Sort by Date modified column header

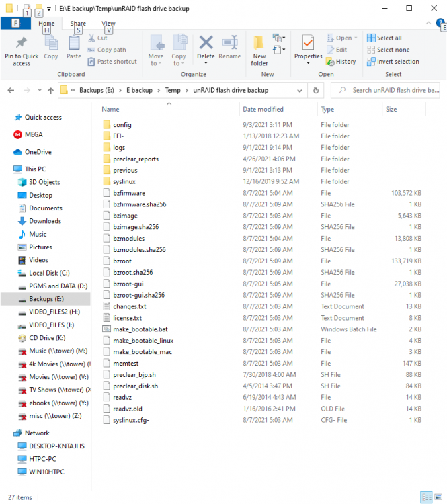pyautogui.click(x=263, y=109)
